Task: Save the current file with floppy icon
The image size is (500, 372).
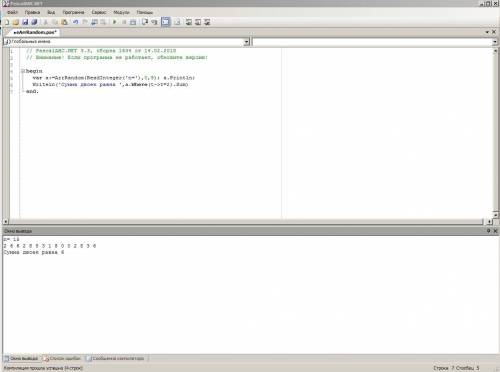Action: coord(25,22)
